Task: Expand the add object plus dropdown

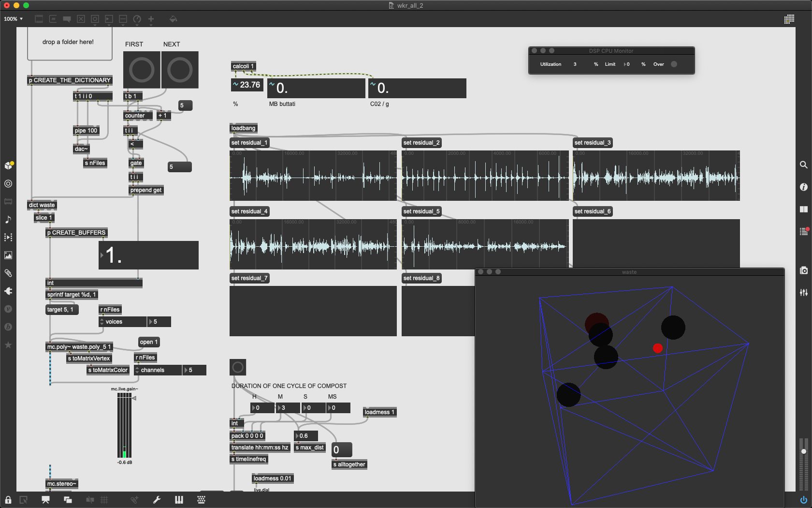Action: [151, 19]
